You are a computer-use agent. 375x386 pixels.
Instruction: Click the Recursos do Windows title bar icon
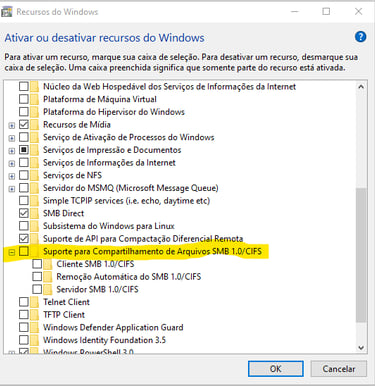(x=7, y=12)
